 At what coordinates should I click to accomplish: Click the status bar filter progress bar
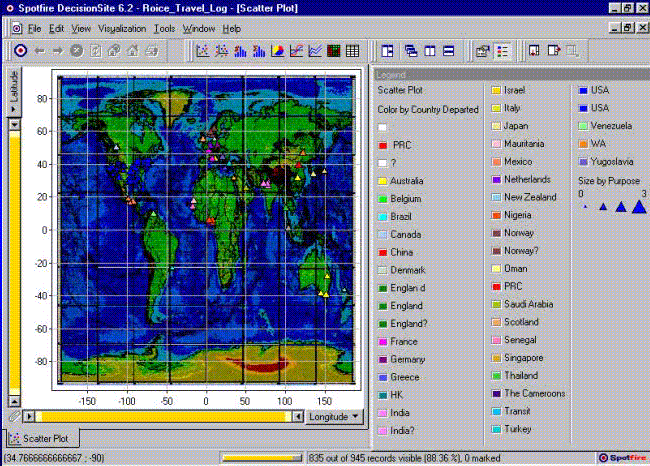click(262, 458)
